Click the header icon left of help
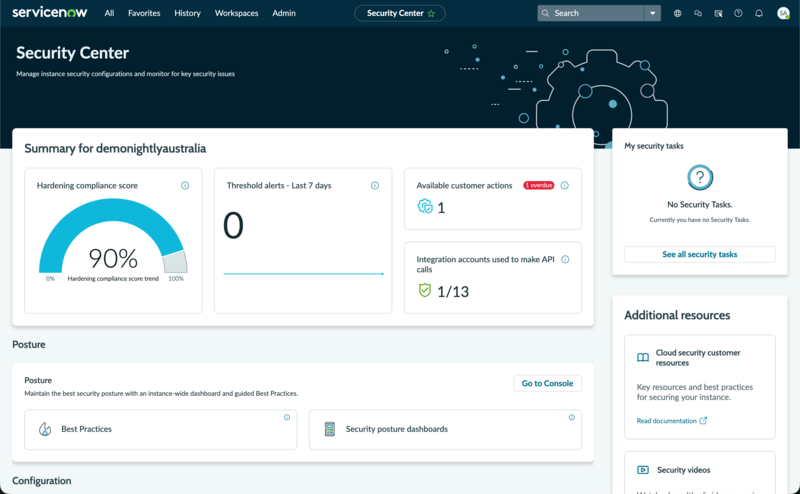 [718, 13]
